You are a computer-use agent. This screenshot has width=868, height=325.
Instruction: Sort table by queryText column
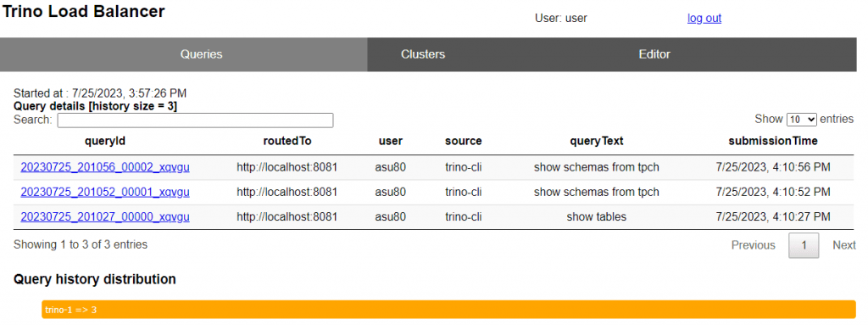click(x=597, y=141)
